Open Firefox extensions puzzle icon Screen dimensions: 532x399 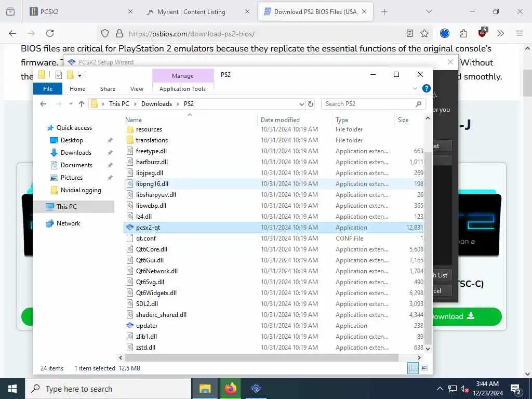tap(463, 33)
